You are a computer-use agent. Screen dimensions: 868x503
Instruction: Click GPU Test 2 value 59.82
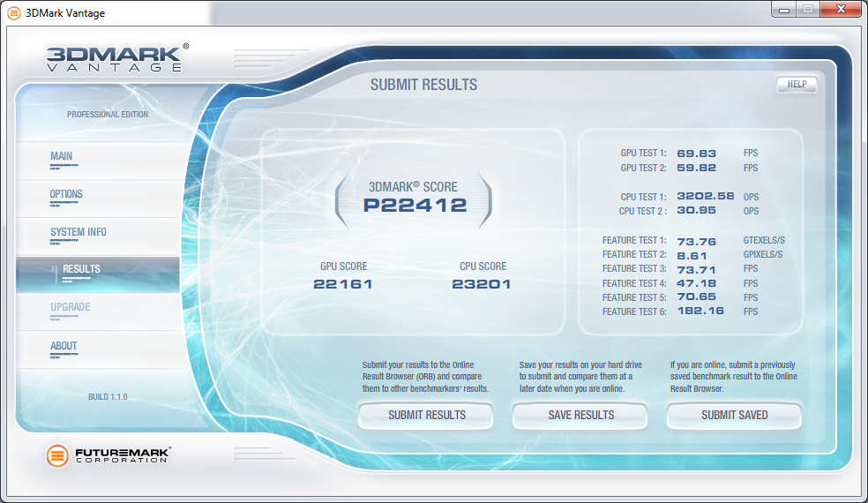coord(696,168)
